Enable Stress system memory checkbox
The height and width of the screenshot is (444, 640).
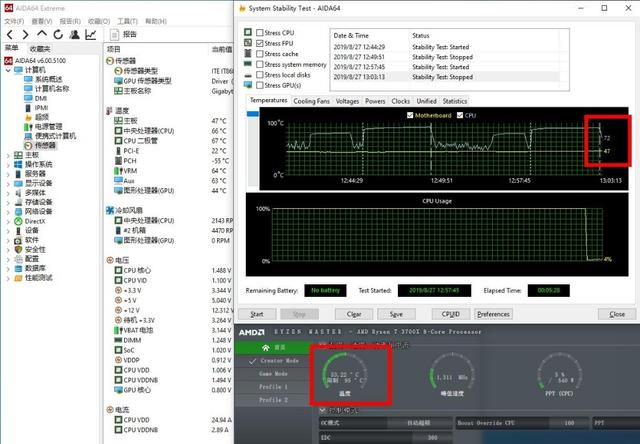pyautogui.click(x=260, y=64)
